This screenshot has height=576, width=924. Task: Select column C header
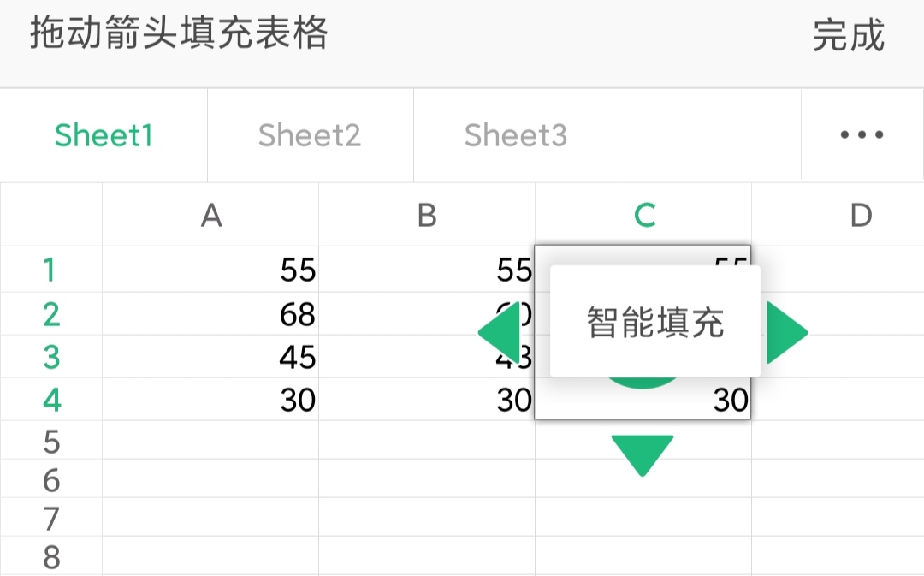[x=643, y=216]
